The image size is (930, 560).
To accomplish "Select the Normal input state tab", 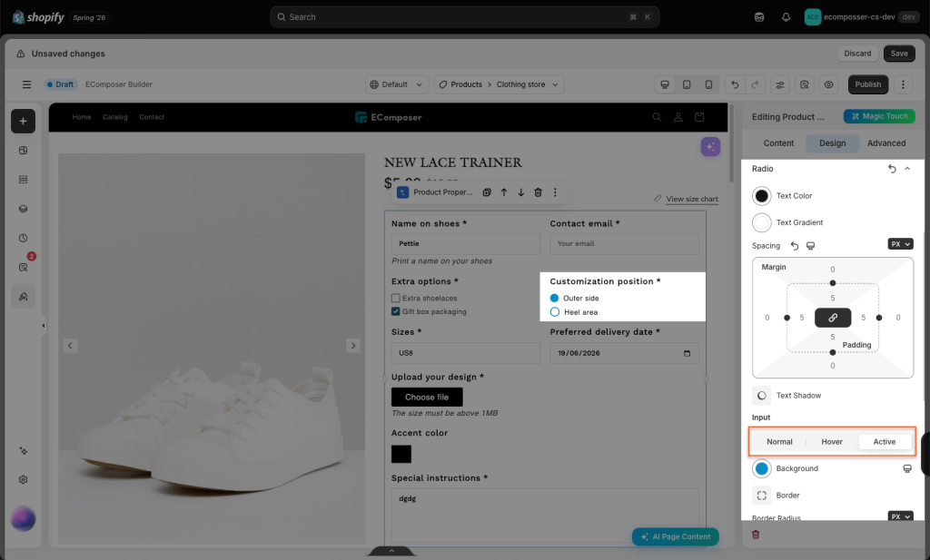I will tap(779, 442).
